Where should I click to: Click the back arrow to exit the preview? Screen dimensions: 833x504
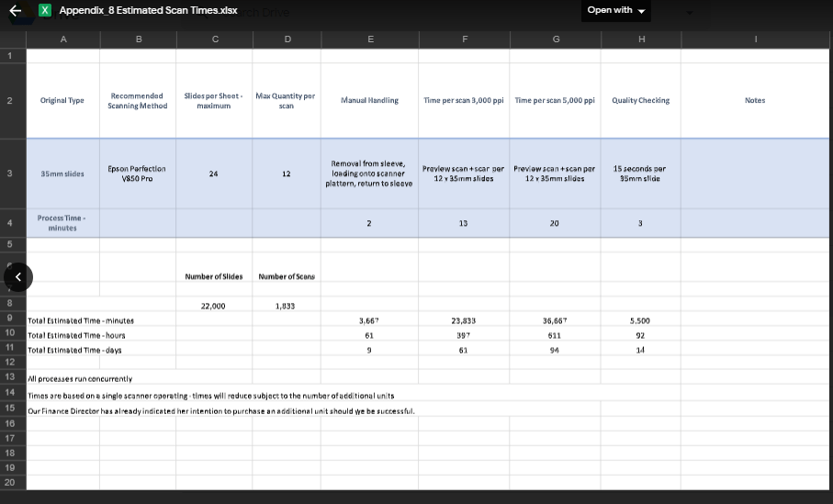pyautogui.click(x=16, y=11)
